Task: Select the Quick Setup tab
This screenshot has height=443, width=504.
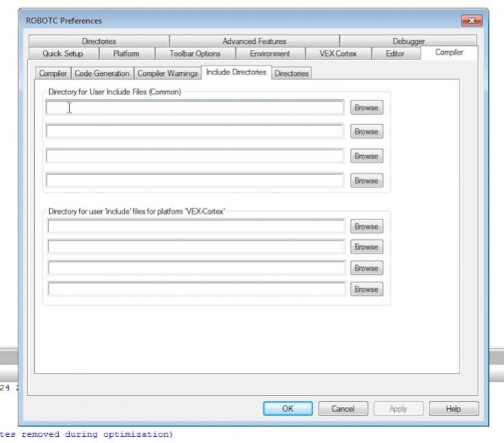Action: click(63, 53)
